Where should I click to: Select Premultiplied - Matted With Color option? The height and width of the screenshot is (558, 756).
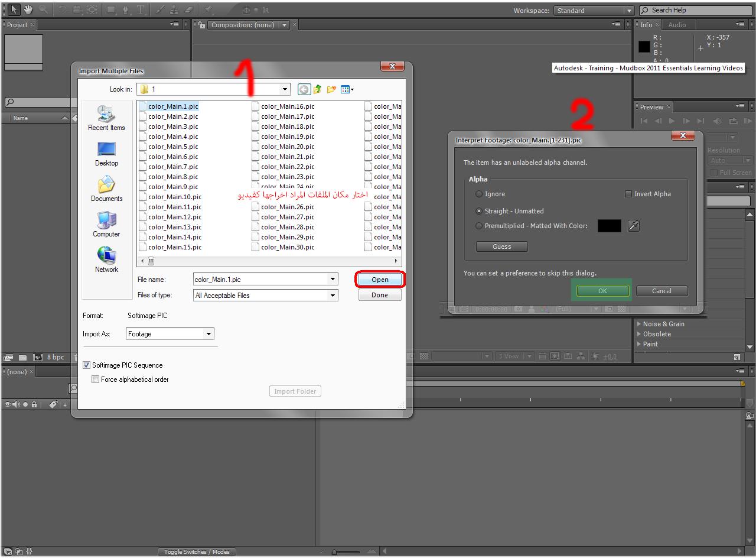pos(479,226)
